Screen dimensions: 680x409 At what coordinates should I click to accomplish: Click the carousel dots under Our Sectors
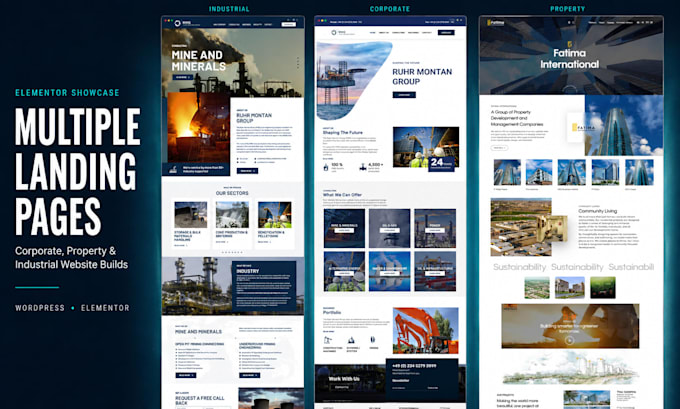coord(232,252)
